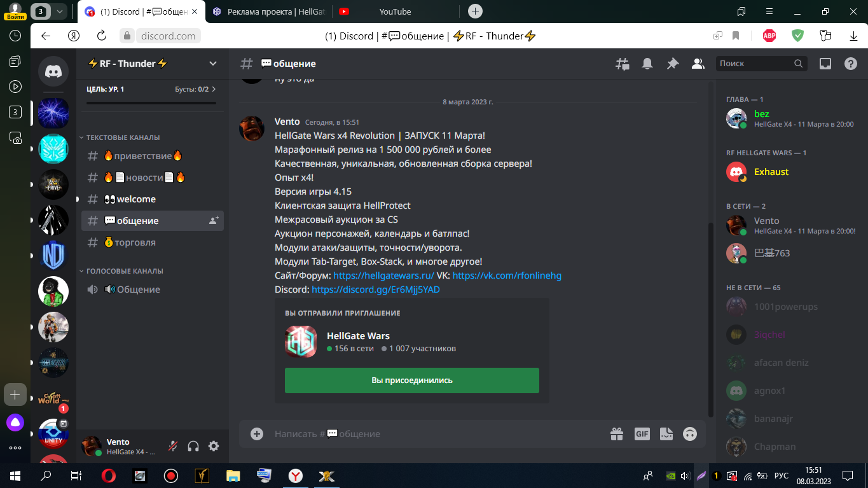Click HellGate Wars server invite name
Screen dimensions: 868x488
click(358, 336)
